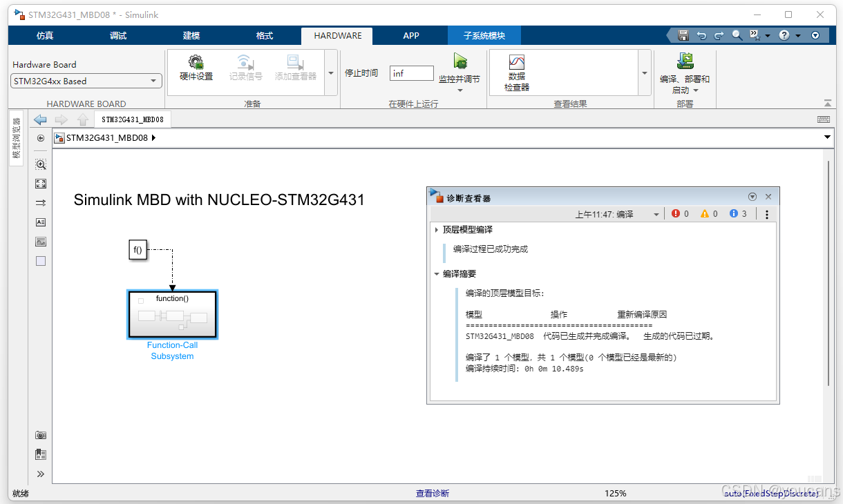Switch to the 建模 tab
The height and width of the screenshot is (504, 843).
191,36
